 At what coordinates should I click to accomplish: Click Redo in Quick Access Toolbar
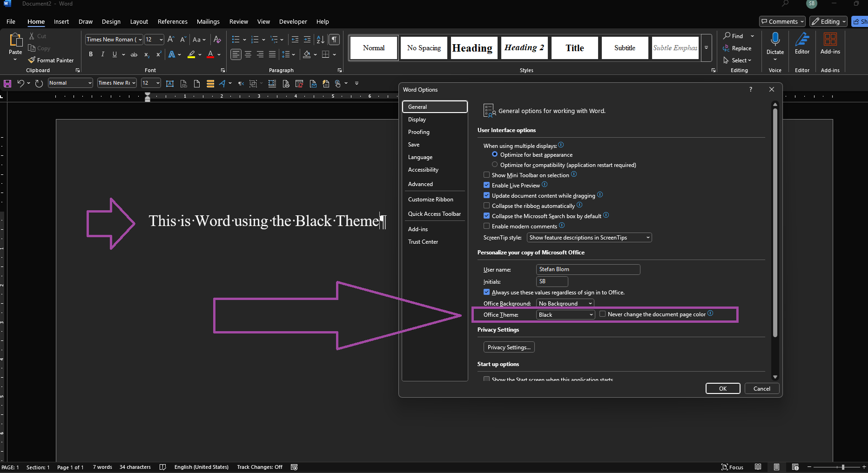(x=39, y=83)
